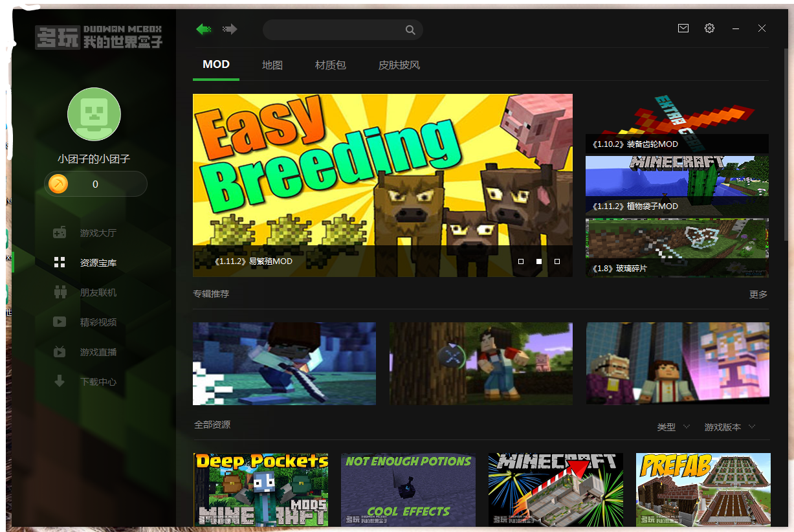Click the gold coin icon under the username
The height and width of the screenshot is (532, 794).
[x=58, y=184]
